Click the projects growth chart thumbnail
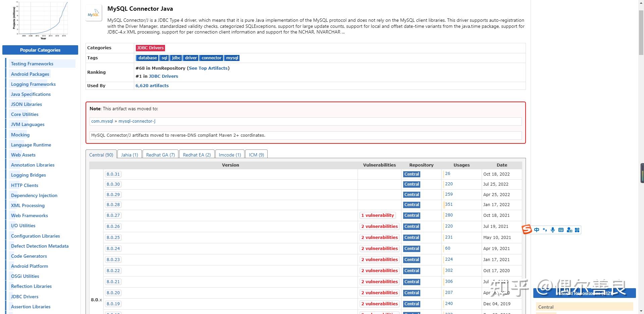The width and height of the screenshot is (644, 314). pos(40,19)
